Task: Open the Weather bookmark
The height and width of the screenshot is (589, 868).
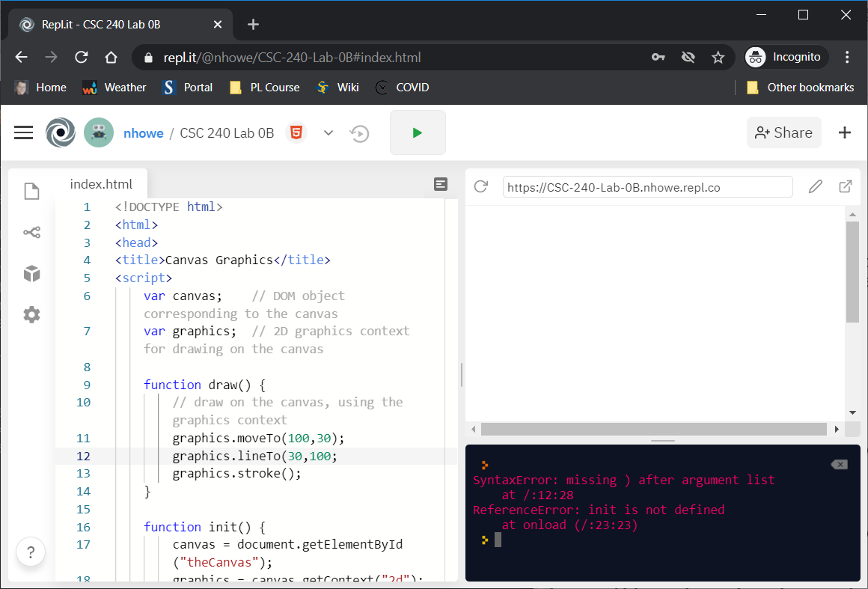Action: point(114,88)
